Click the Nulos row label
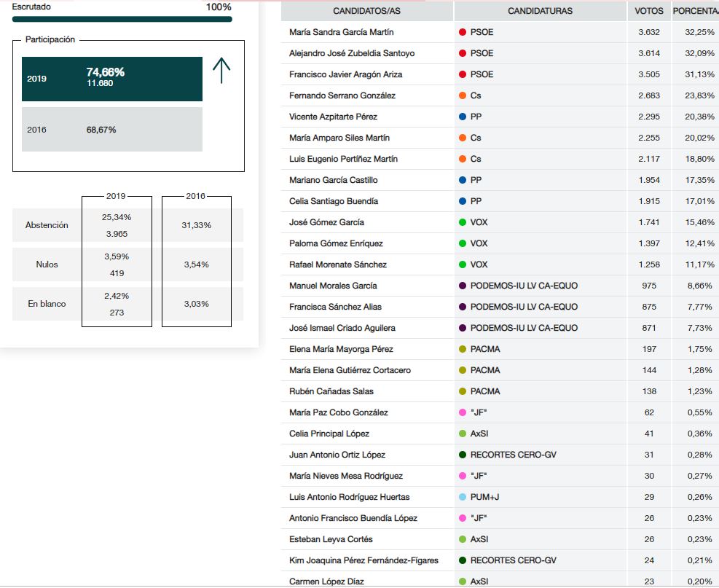719x588 pixels. coord(47,264)
